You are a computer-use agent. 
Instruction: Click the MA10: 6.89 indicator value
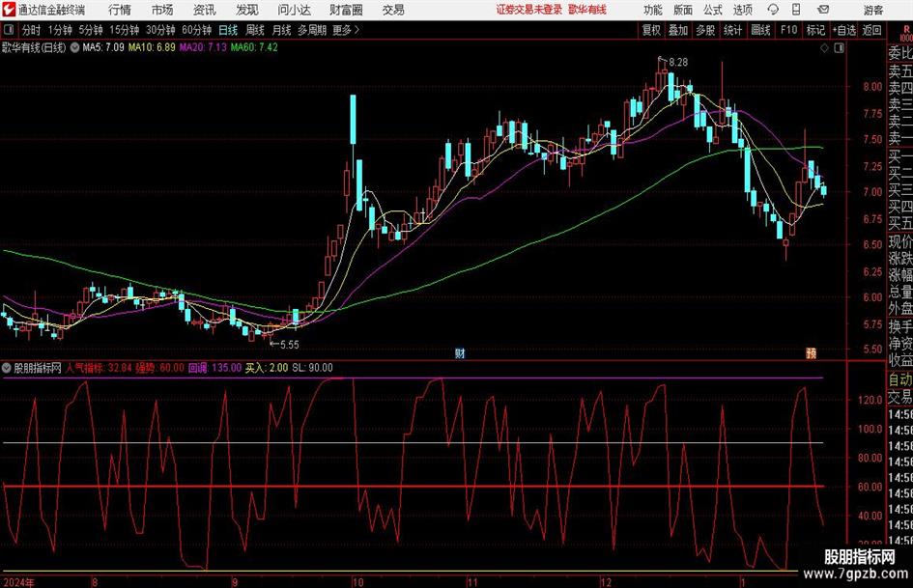tap(152, 47)
